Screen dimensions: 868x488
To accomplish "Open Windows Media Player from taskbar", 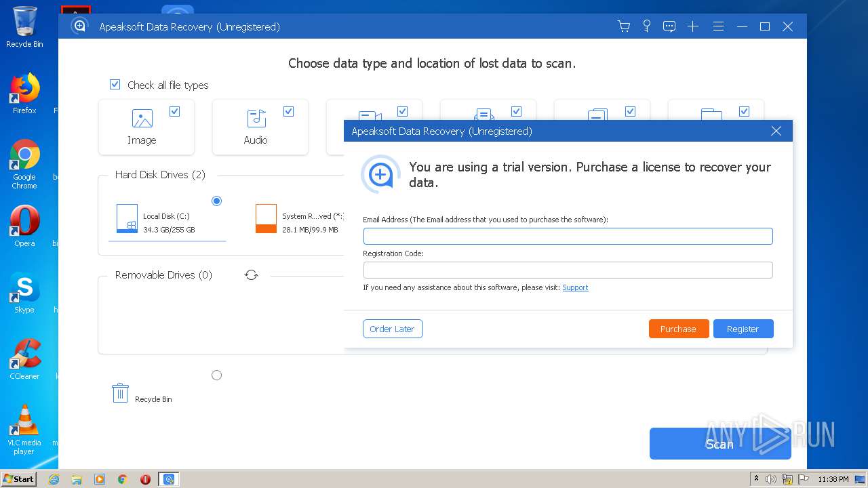I will [x=100, y=479].
